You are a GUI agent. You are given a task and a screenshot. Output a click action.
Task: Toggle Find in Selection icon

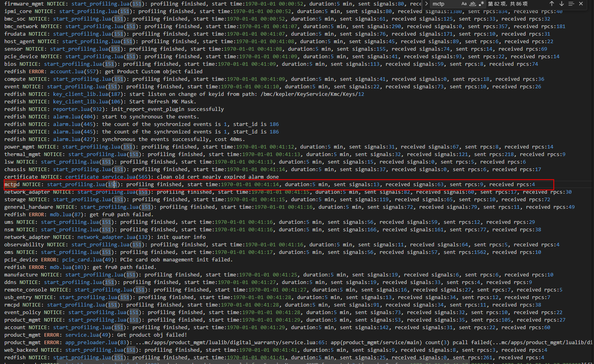(571, 4)
